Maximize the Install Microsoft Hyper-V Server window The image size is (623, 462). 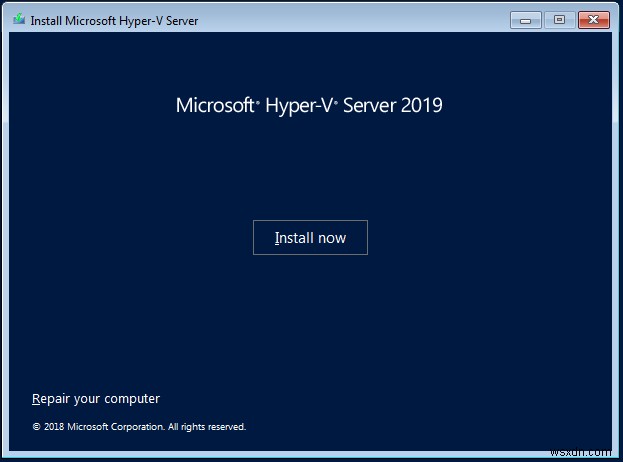[x=559, y=20]
